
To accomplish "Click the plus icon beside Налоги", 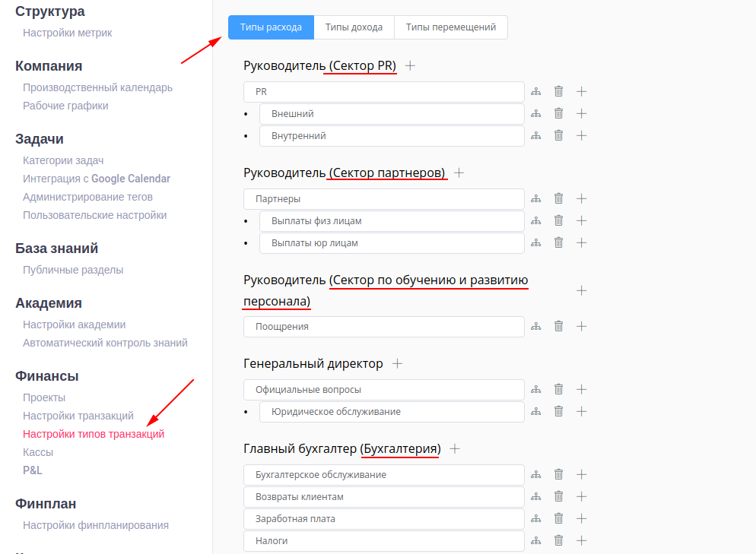I will click(x=581, y=540).
